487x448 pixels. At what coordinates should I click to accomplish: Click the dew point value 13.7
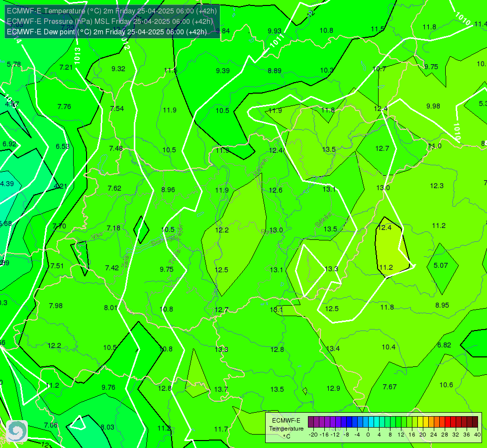pyautogui.click(x=221, y=389)
